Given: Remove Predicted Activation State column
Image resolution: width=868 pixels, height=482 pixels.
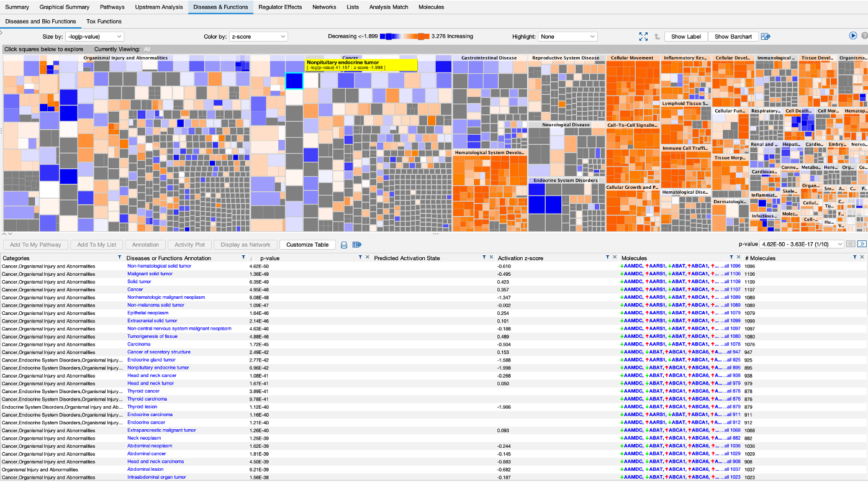Looking at the screenshot, I should coord(491,257).
